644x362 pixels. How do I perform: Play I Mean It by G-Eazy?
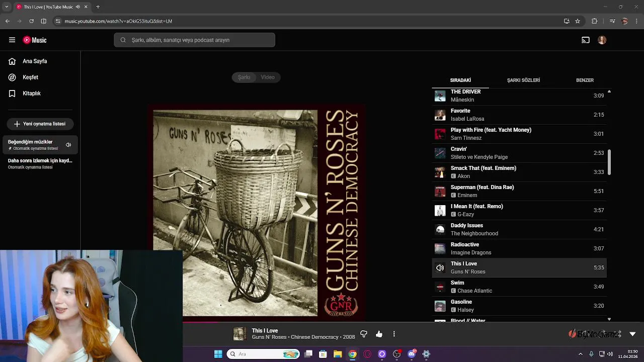[519, 210]
